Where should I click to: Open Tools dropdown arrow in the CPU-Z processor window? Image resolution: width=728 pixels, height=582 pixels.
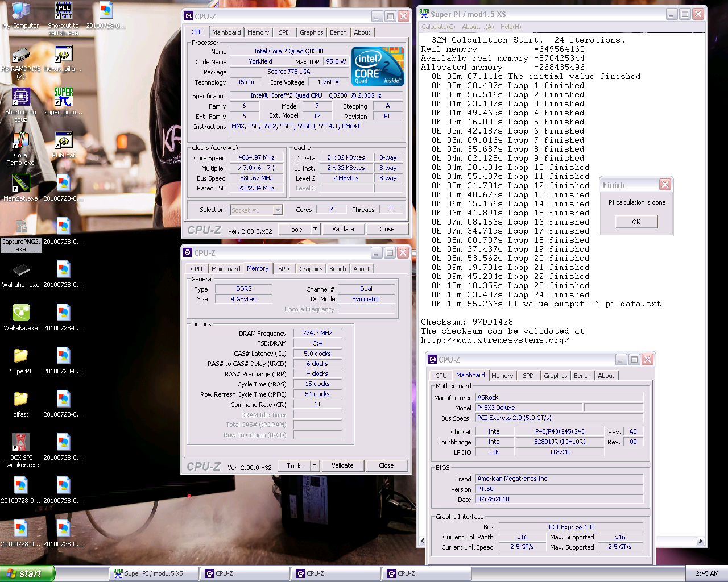(x=316, y=229)
